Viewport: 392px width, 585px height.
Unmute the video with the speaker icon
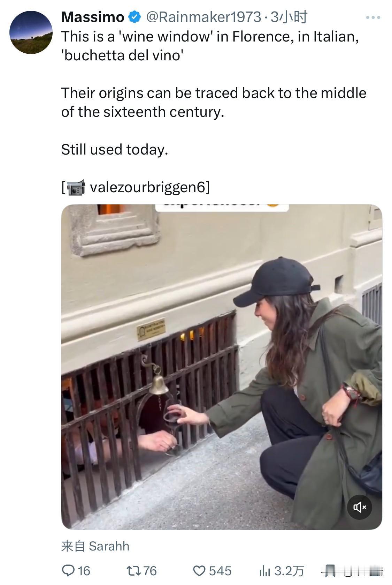(x=360, y=507)
